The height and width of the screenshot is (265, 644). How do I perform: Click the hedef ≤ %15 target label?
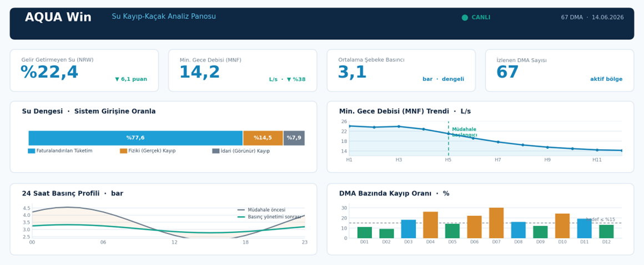coord(601,220)
